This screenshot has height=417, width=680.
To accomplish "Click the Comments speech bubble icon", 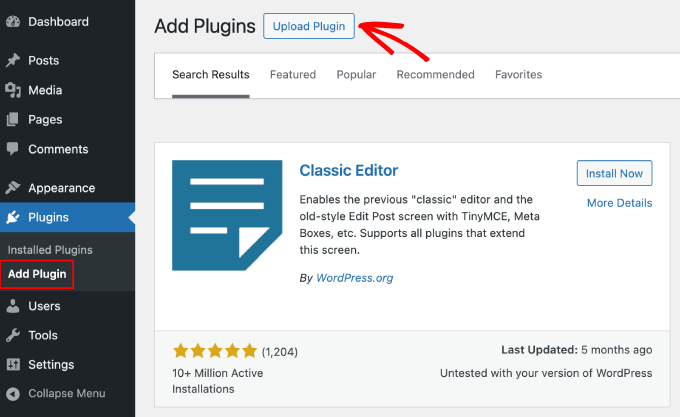I will [x=13, y=149].
